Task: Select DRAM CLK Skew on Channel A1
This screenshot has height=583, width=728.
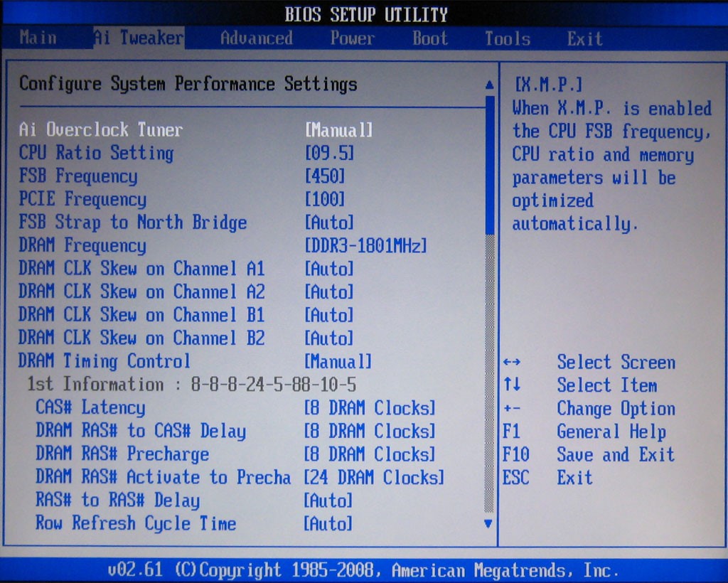Action: (x=141, y=268)
